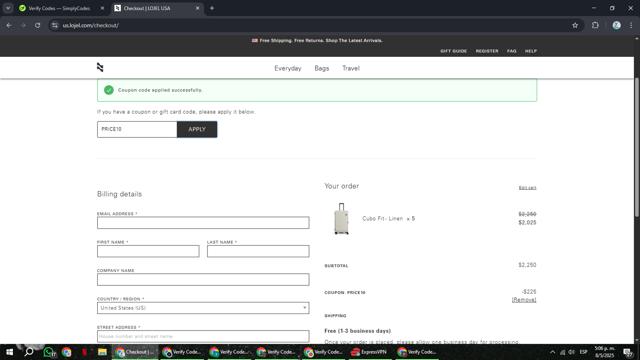Viewport: 640px width, 360px height.
Task: Go back with browser back arrow
Action: pos(9,25)
